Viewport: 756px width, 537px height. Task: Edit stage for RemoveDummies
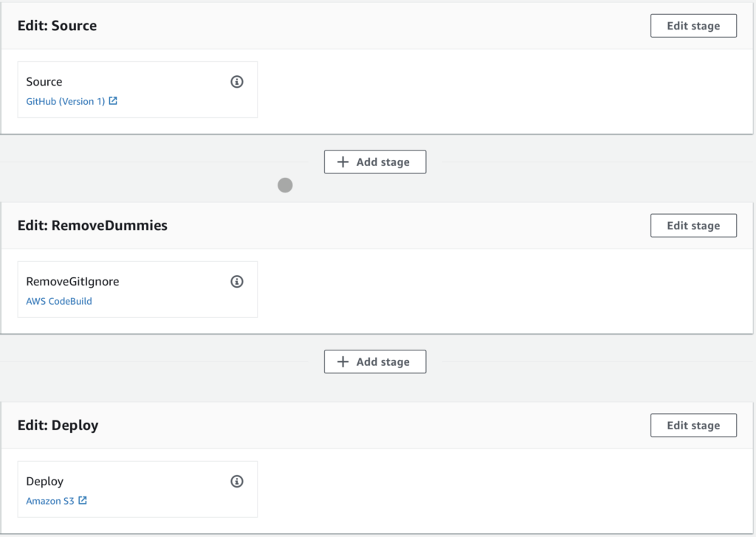click(693, 226)
